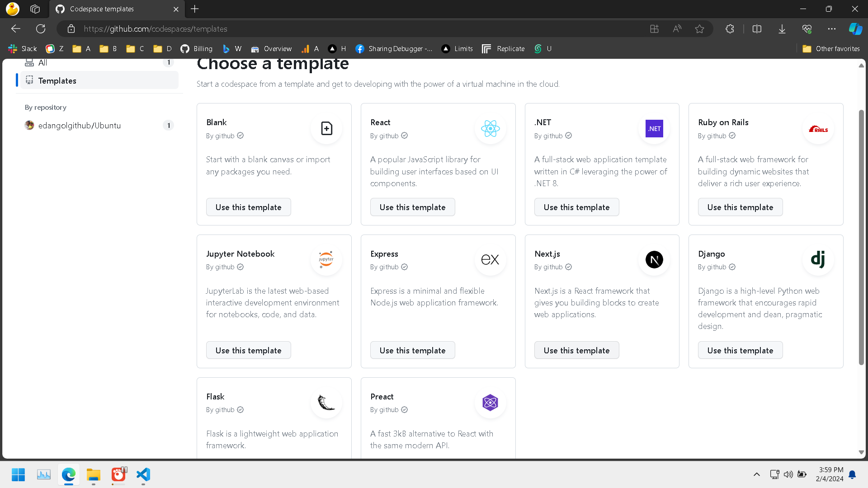This screenshot has width=868, height=488.
Task: Toggle Split screen icon
Action: tap(757, 29)
